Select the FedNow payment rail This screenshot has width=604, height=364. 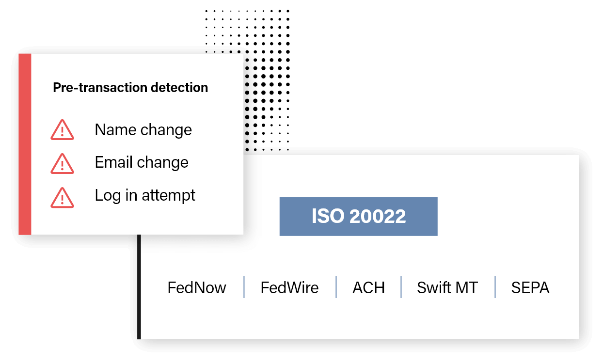(197, 287)
